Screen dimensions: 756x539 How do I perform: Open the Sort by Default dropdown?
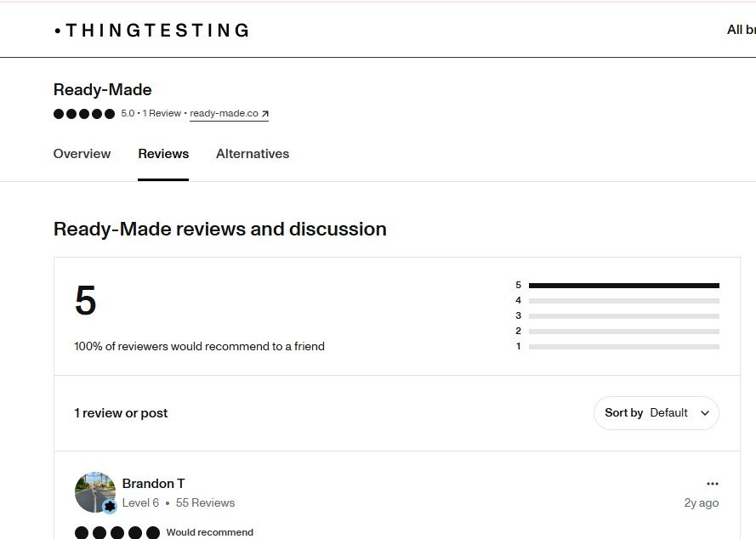pyautogui.click(x=657, y=413)
